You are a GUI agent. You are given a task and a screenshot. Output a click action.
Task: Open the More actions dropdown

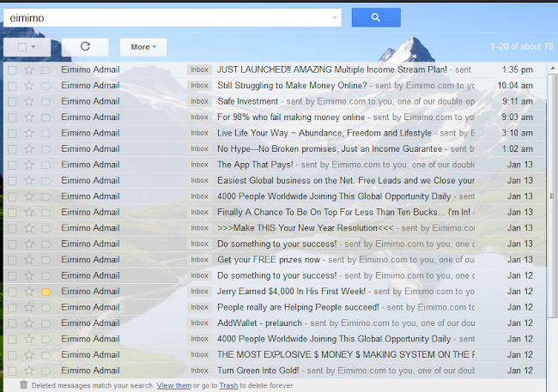click(143, 47)
